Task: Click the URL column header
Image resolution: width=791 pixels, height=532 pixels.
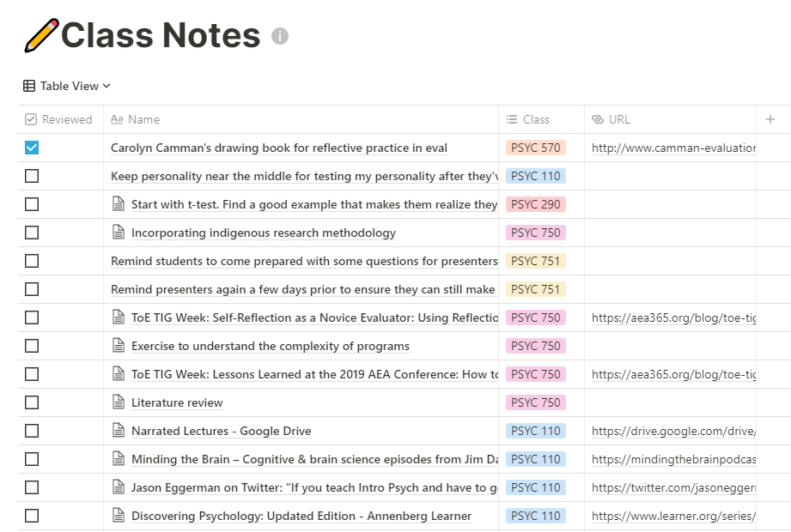Action: point(670,119)
